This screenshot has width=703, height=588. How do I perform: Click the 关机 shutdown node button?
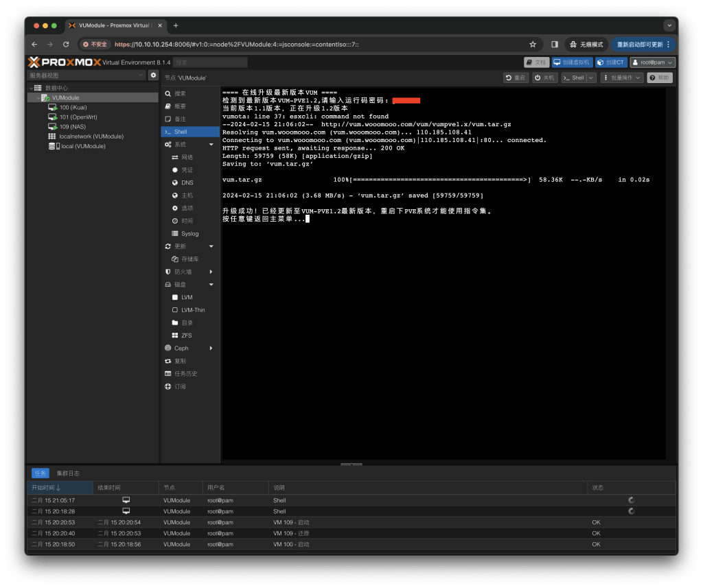545,78
